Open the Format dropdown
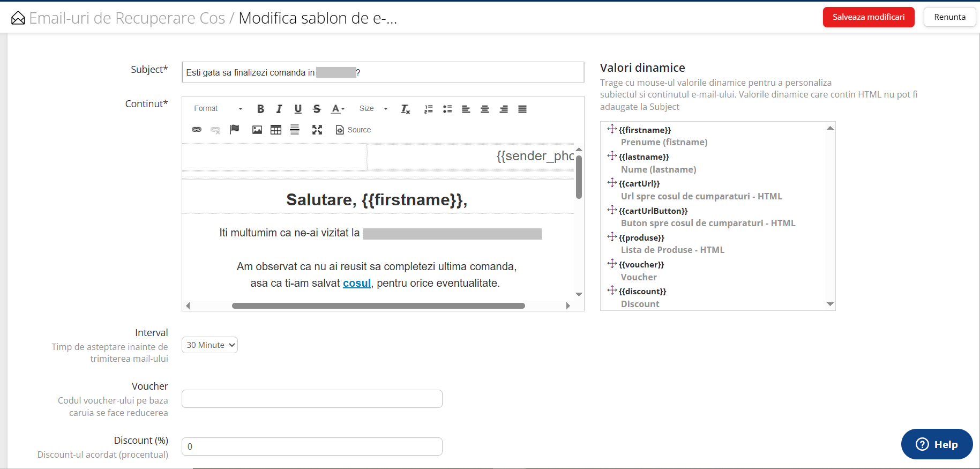The image size is (980, 469). coord(218,109)
